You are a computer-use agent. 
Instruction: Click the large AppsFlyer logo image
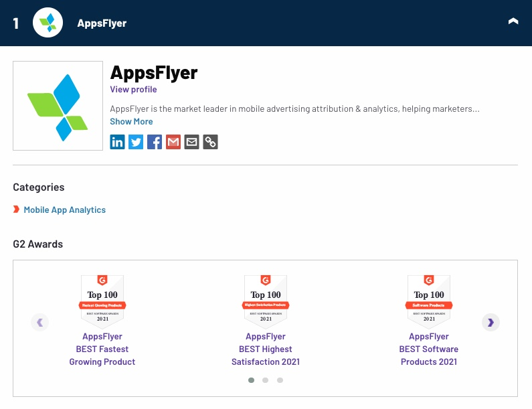[x=58, y=106]
